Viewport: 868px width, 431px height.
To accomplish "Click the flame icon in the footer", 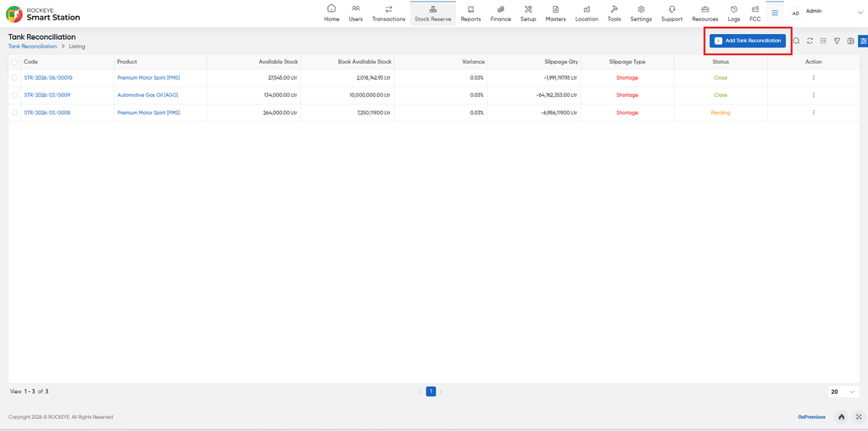I will [x=842, y=417].
